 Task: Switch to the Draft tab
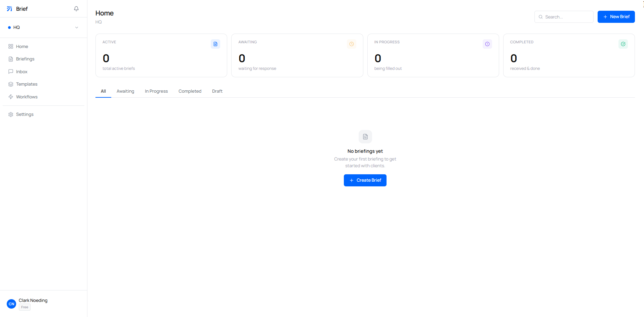pos(217,91)
